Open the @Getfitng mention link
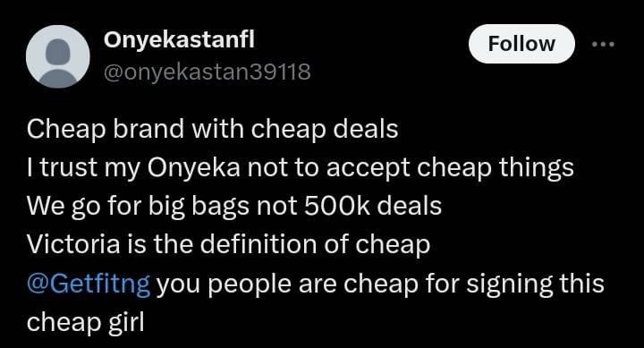644x348 pixels. pos(89,284)
